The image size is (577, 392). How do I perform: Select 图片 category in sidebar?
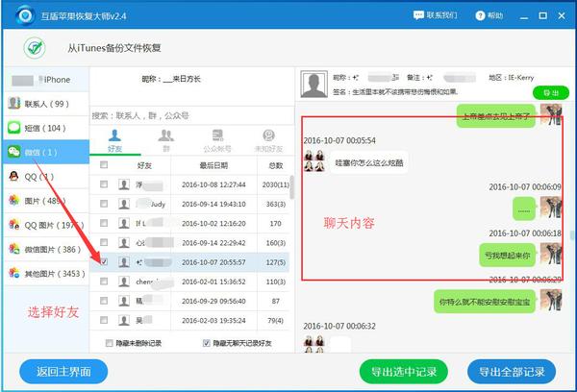[46, 201]
